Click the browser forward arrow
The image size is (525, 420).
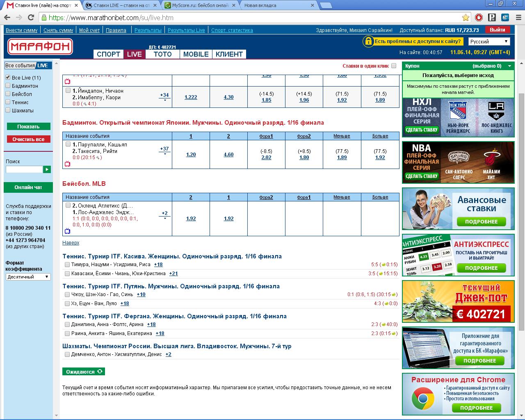point(19,17)
